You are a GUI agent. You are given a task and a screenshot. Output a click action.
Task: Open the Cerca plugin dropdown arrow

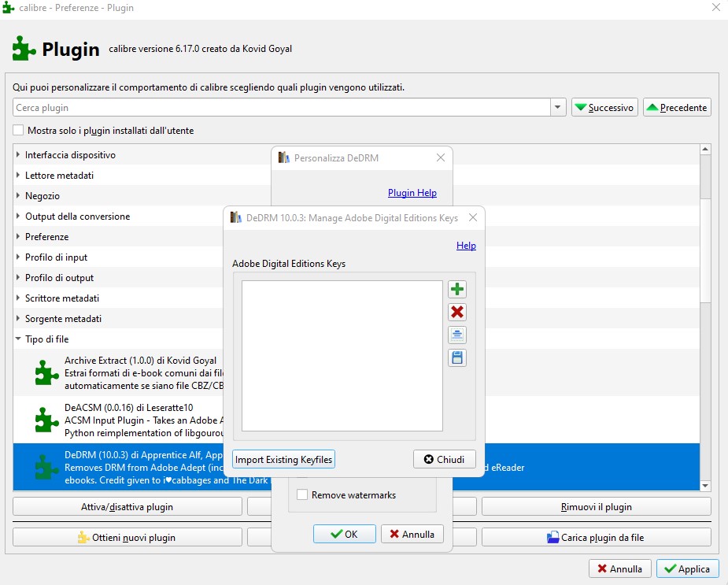(x=557, y=106)
